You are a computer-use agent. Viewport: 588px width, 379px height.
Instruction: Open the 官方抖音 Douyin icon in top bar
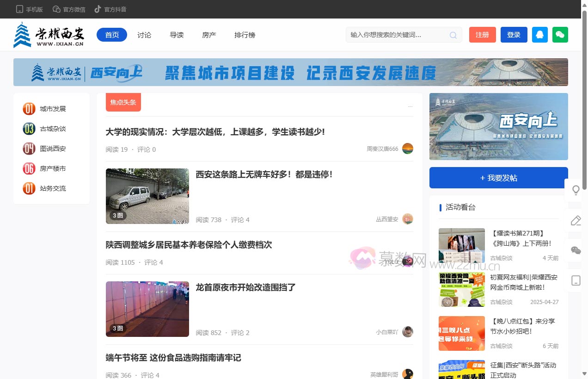98,9
